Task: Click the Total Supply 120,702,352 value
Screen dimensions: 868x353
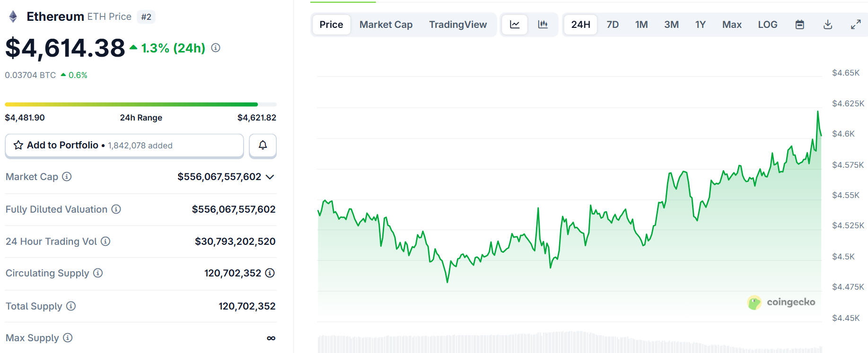Action: pos(247,306)
